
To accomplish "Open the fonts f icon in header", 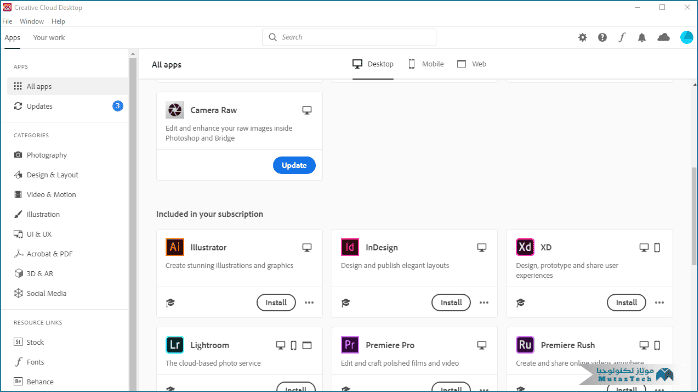I will [x=622, y=38].
